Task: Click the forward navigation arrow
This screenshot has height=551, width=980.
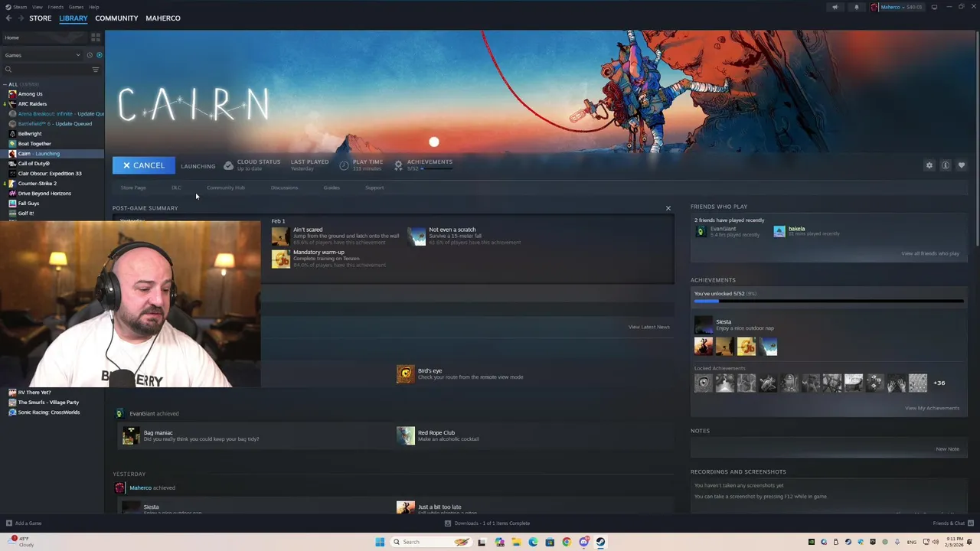Action: tap(20, 18)
